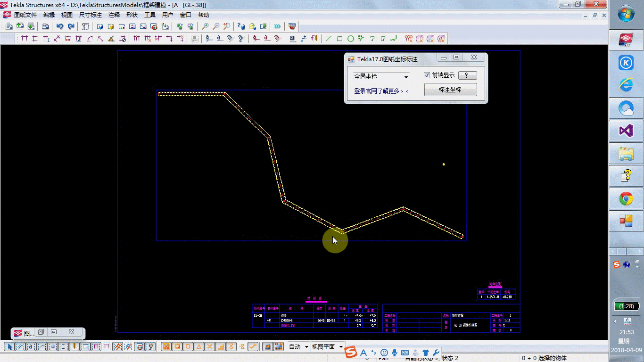Toggle the select text switch
Screen dimensions: 644x362
pyautogui.click(x=31, y=346)
